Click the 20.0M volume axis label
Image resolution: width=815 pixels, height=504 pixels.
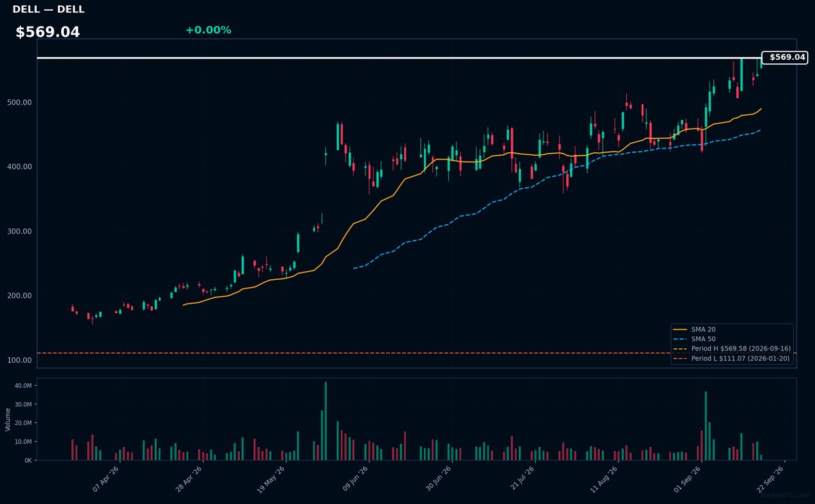click(24, 423)
